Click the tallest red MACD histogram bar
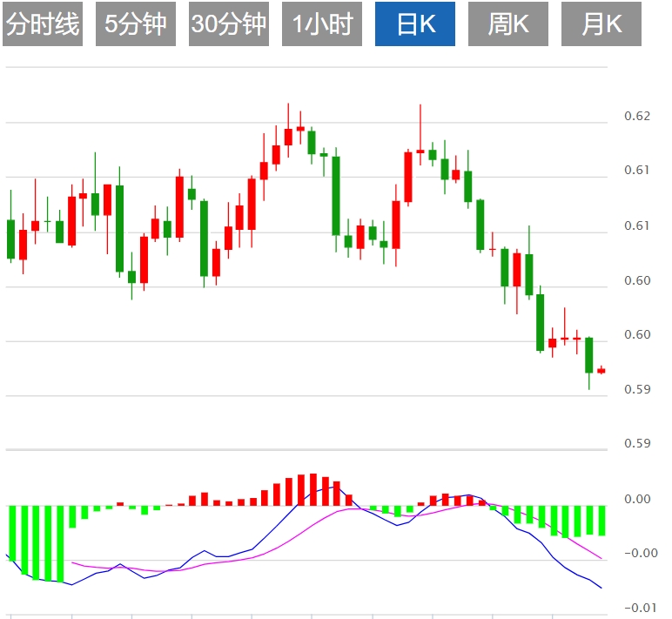 tap(313, 489)
